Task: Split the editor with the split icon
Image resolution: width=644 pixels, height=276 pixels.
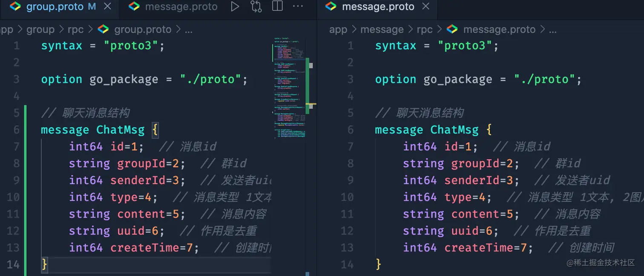Action: (x=277, y=7)
